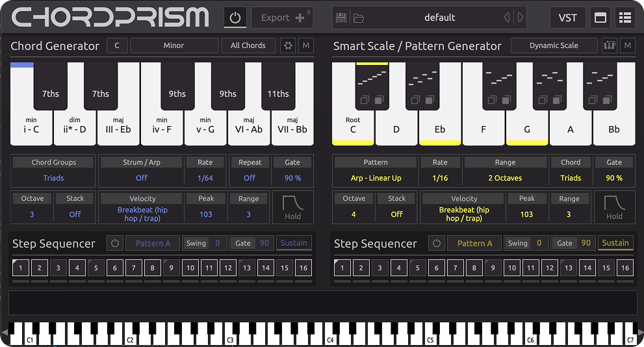Click Pattern Generator Hold envelope icon
The image size is (644, 347).
[614, 207]
